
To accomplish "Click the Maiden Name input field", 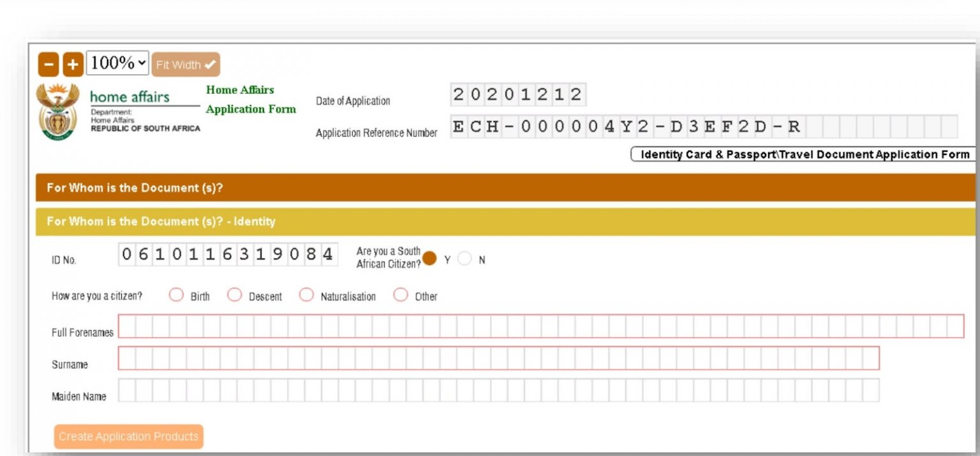I will (499, 390).
